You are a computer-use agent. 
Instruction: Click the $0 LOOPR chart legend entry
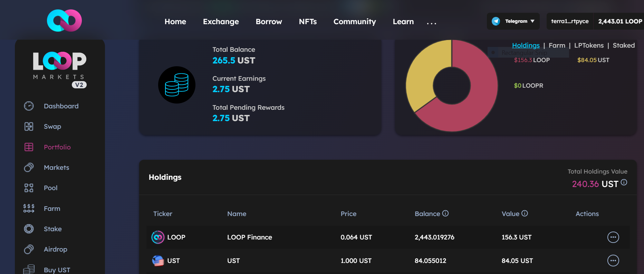528,86
